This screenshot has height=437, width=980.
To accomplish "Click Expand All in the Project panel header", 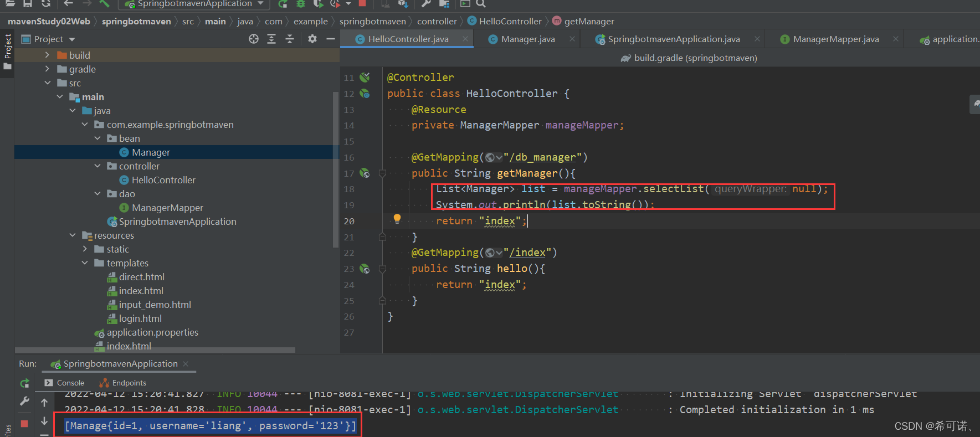I will click(271, 39).
